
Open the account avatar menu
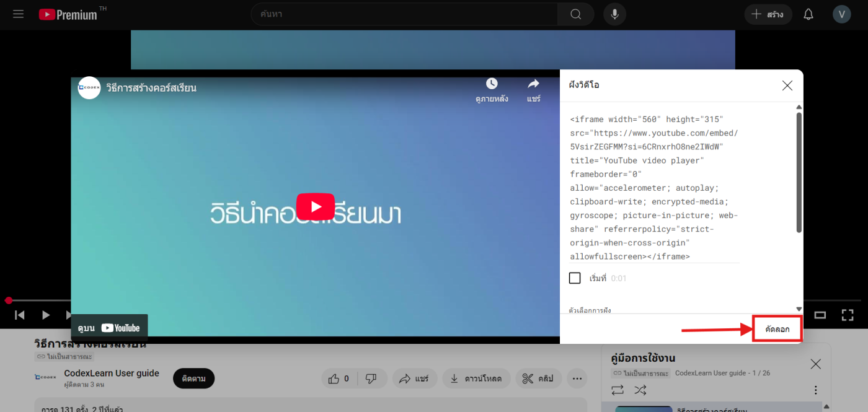(841, 14)
